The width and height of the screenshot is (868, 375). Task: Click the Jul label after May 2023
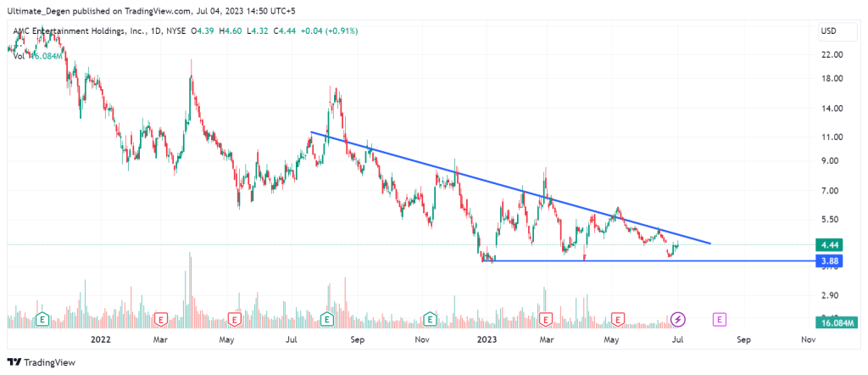pyautogui.click(x=676, y=339)
